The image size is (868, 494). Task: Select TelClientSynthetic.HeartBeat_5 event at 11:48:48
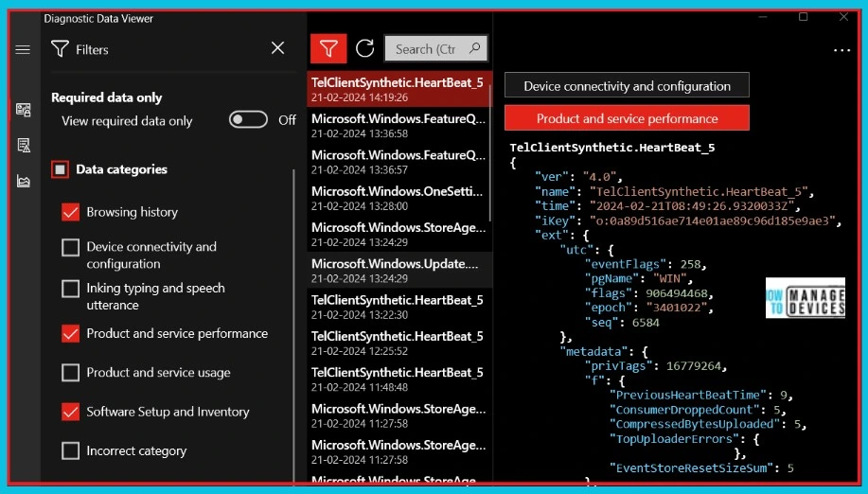398,379
